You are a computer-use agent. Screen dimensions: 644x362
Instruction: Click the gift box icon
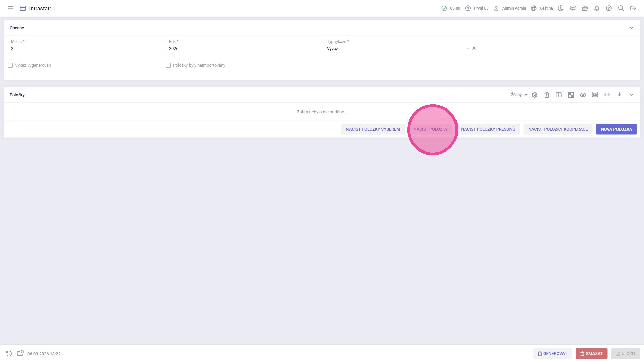(x=585, y=8)
